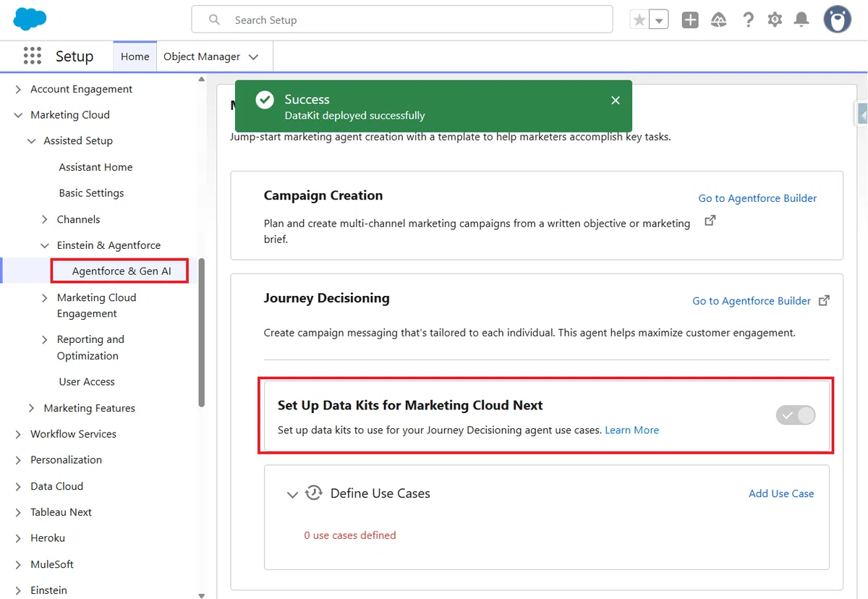
Task: Collapse the Define Use Cases section
Action: tap(292, 495)
